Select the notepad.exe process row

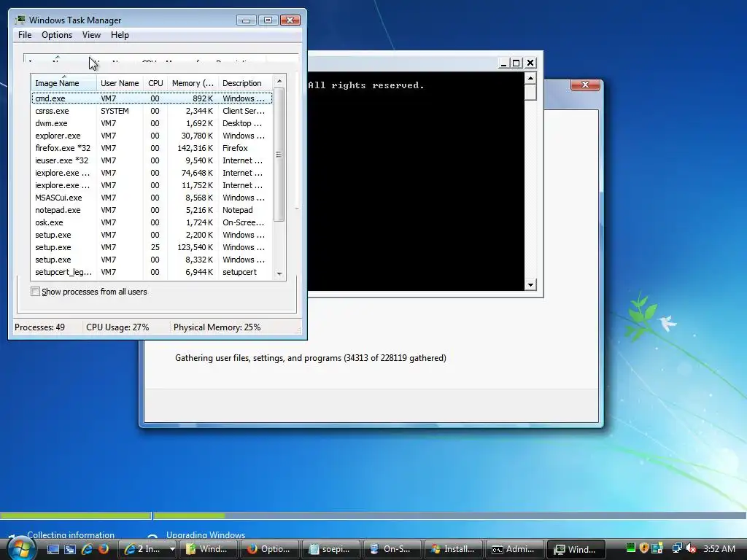click(x=152, y=209)
